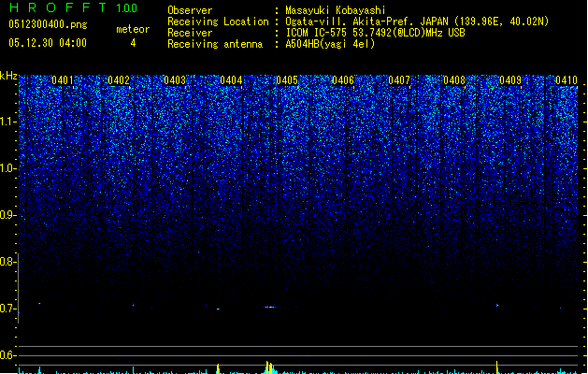This screenshot has width=588, height=374.
Task: Click the meteor echo dot below 0404
Action: (218, 309)
